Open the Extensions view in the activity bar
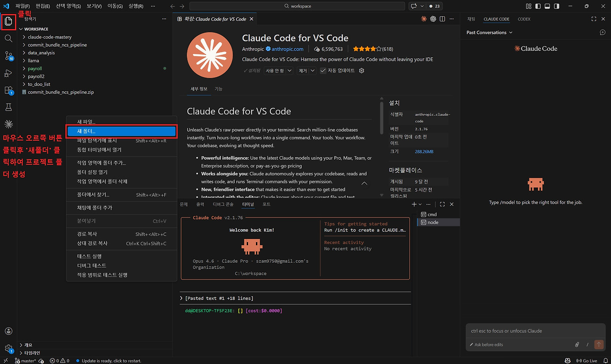 click(x=9, y=90)
